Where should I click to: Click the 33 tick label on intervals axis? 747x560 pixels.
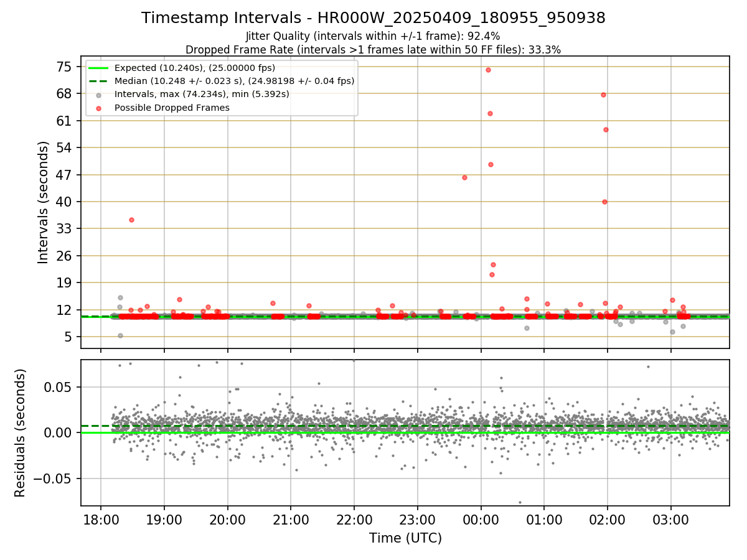point(65,228)
